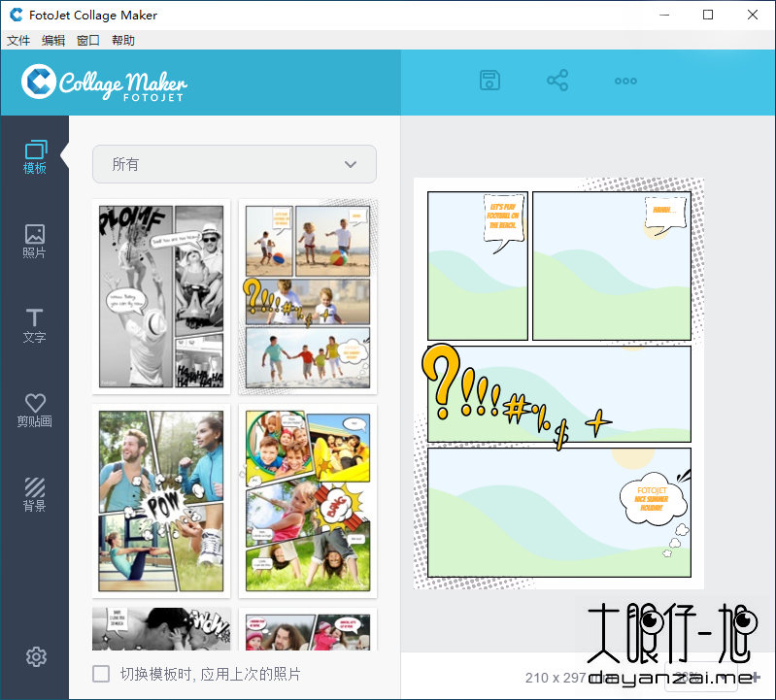Image resolution: width=776 pixels, height=700 pixels.
Task: Open the 帮助 menu
Action: [x=123, y=41]
